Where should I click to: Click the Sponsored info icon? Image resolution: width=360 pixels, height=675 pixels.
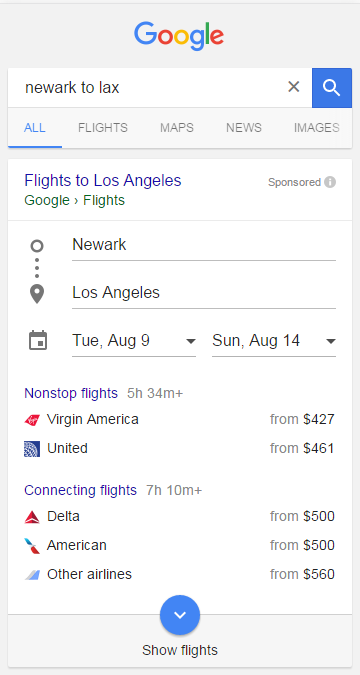330,183
